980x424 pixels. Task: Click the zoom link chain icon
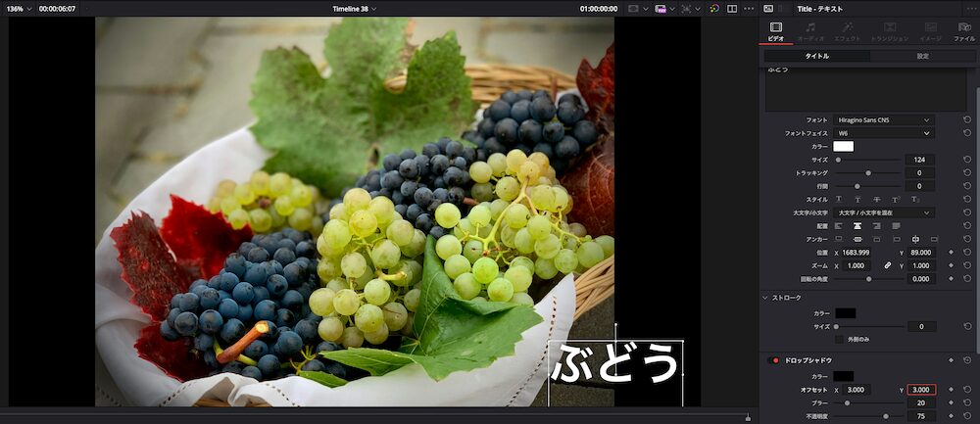[888, 265]
